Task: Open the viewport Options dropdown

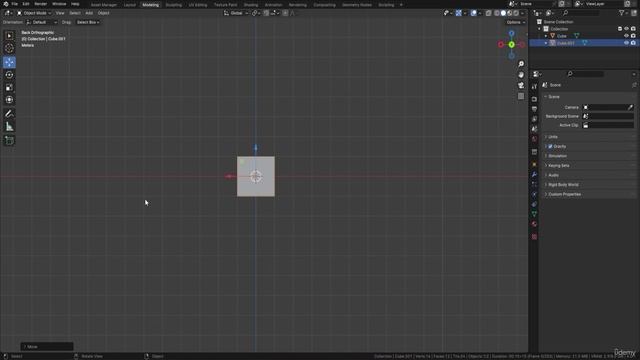Action: (516, 22)
